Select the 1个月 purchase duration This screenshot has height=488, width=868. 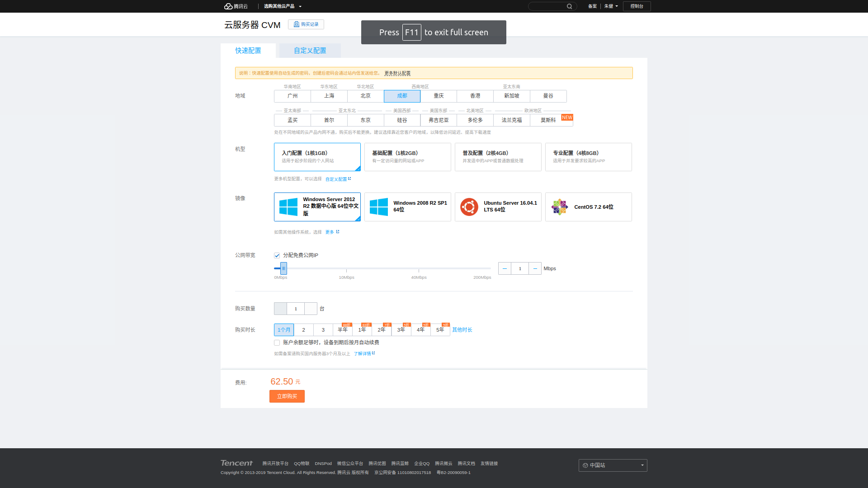pyautogui.click(x=284, y=330)
